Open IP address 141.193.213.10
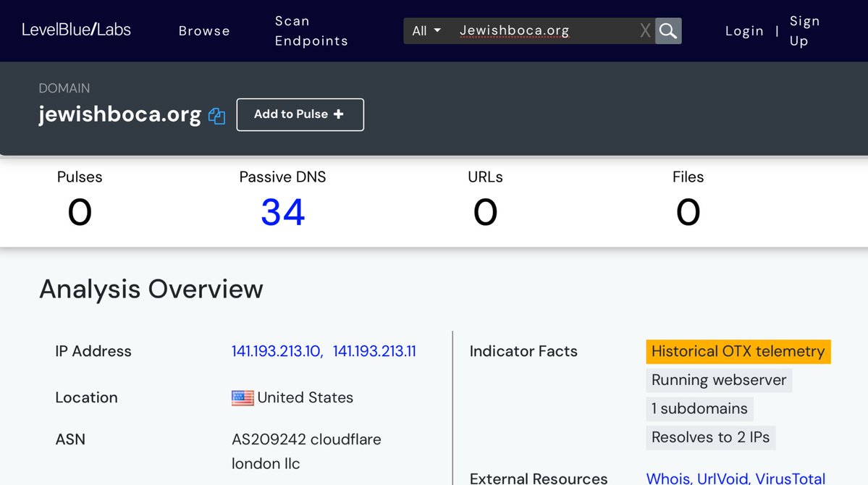868x485 pixels. (x=277, y=352)
